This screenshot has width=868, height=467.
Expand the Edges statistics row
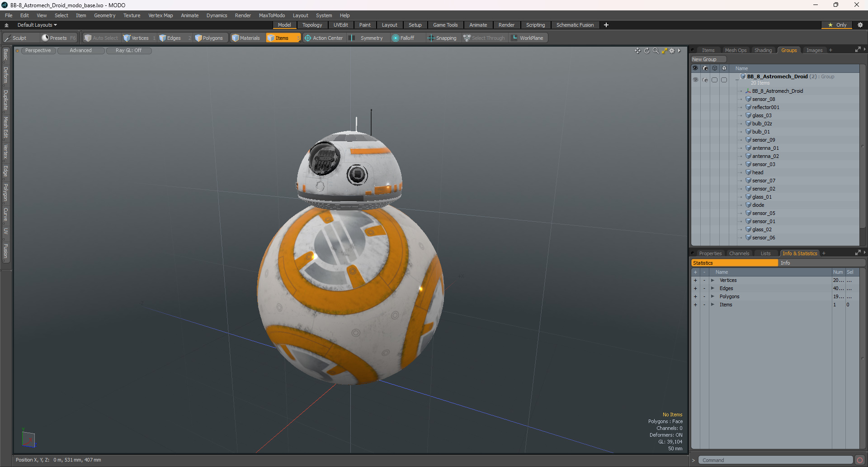[712, 289]
